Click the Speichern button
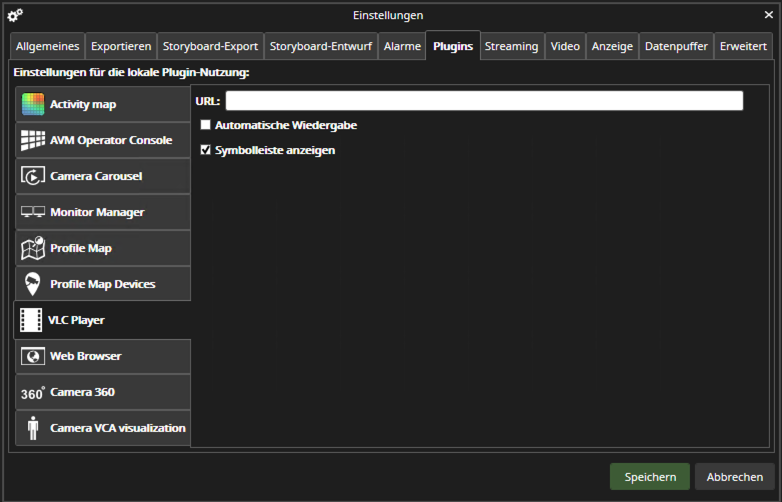This screenshot has width=782, height=502. [650, 477]
